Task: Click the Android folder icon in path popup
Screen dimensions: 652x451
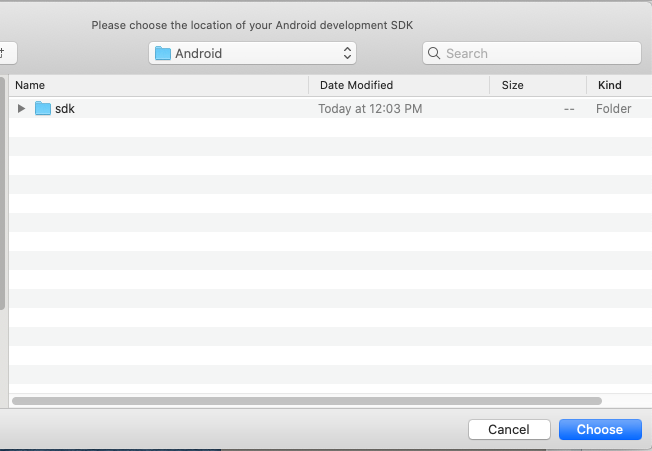Action: pyautogui.click(x=163, y=53)
